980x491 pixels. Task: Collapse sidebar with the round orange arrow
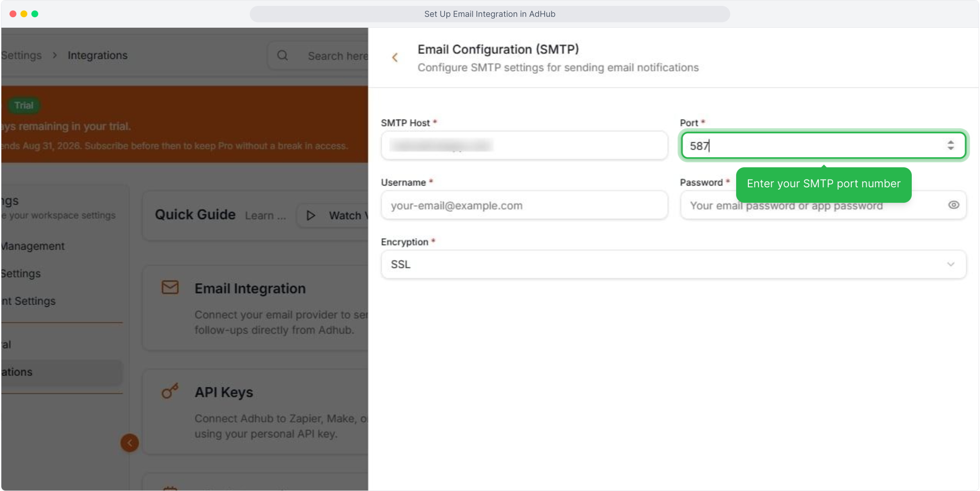(130, 443)
